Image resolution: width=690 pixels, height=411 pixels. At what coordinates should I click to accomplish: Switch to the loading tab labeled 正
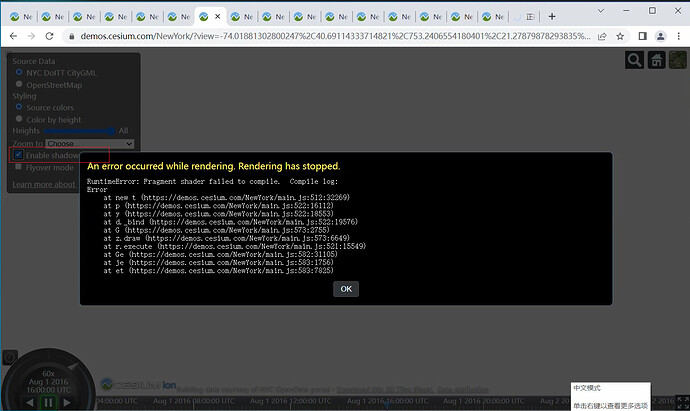[524, 17]
